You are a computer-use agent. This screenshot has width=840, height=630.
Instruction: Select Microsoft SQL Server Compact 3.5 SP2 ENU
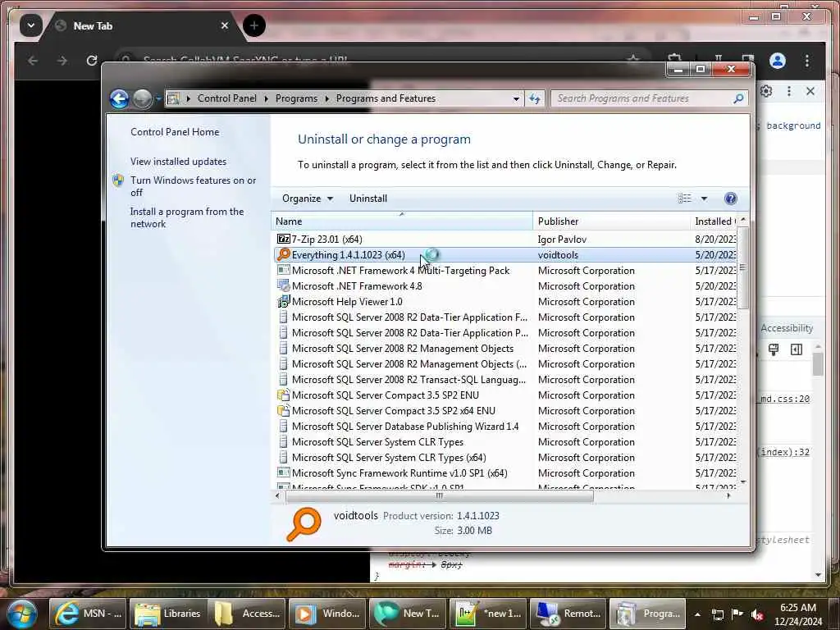505,395
